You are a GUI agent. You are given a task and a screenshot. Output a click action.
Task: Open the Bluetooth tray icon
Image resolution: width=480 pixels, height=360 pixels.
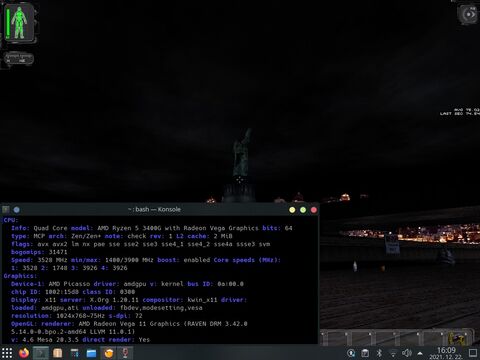379,353
